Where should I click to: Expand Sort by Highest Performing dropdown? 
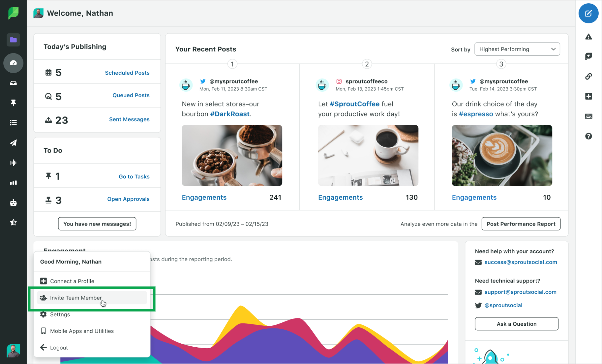(x=517, y=49)
